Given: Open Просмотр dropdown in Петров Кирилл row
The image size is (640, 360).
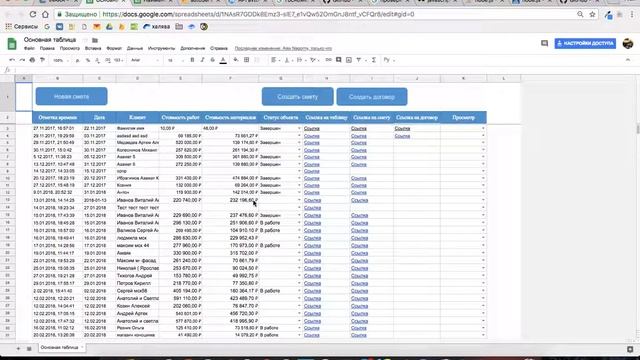Looking at the screenshot, I should click(x=483, y=283).
